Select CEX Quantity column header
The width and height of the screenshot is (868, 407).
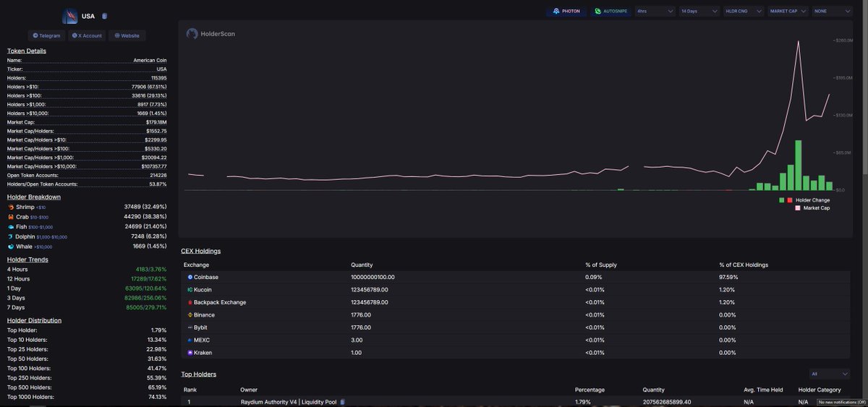pos(362,265)
